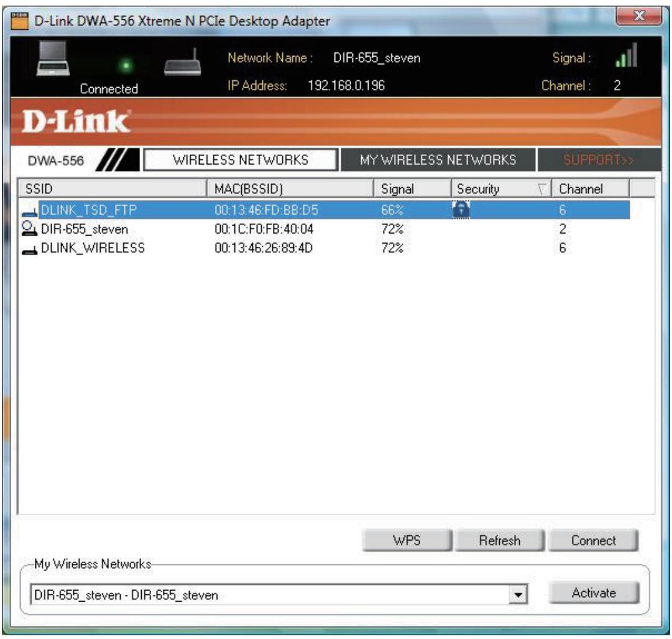The height and width of the screenshot is (639, 672).
Task: Click the WPS button
Action: pos(407,540)
